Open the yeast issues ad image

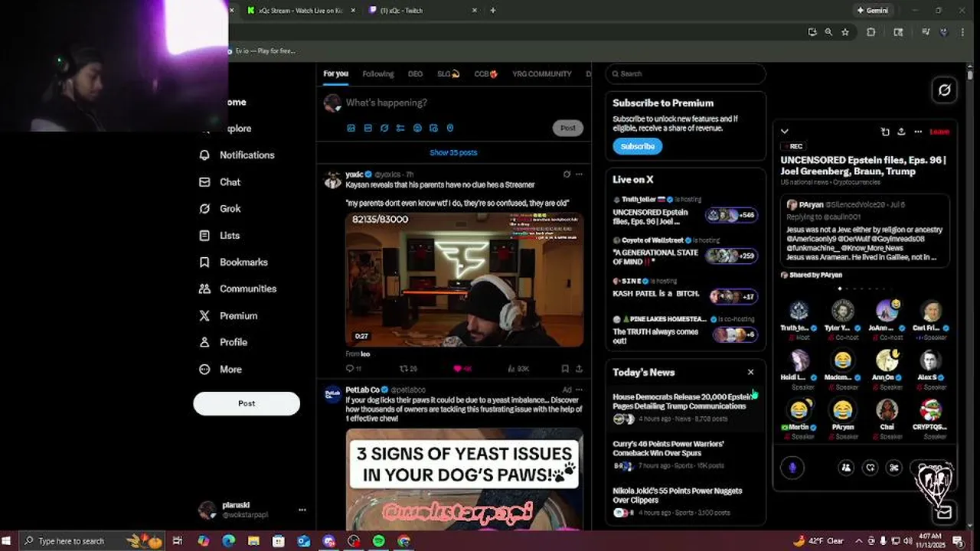(x=464, y=479)
